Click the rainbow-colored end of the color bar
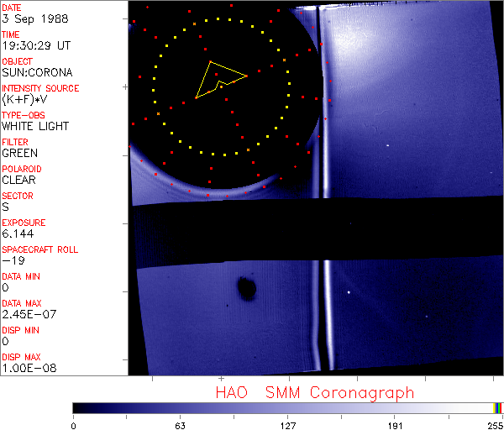Screen dimensions: 504x430 click(498, 407)
